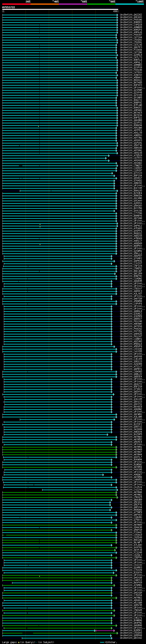Open hit UniRef100_A7E4H3
The height and width of the screenshot is (644, 146).
[131, 228]
